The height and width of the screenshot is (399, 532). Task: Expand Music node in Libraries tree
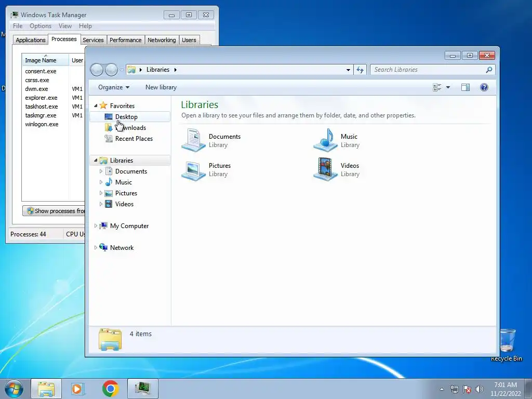101,182
